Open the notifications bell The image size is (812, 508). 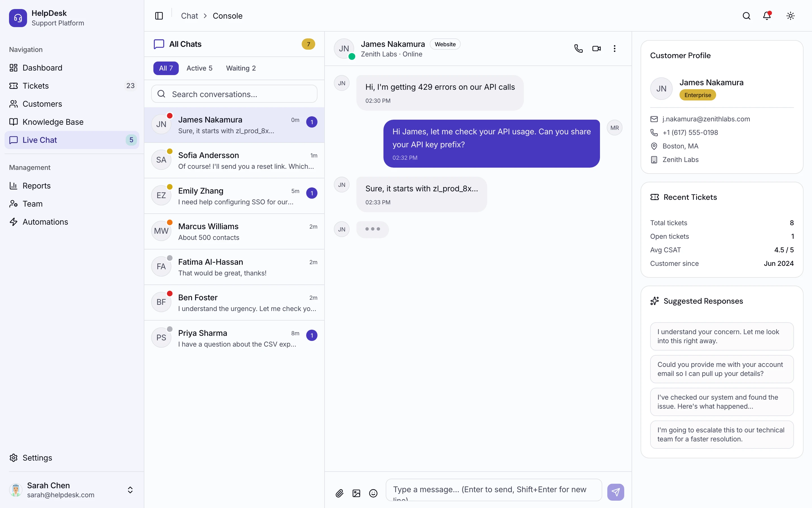pyautogui.click(x=767, y=16)
